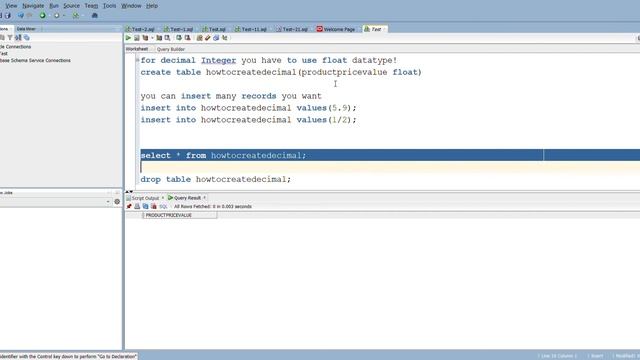
Task: Click the refresh icon in the Query Result toolbar
Action: [x=146, y=207]
